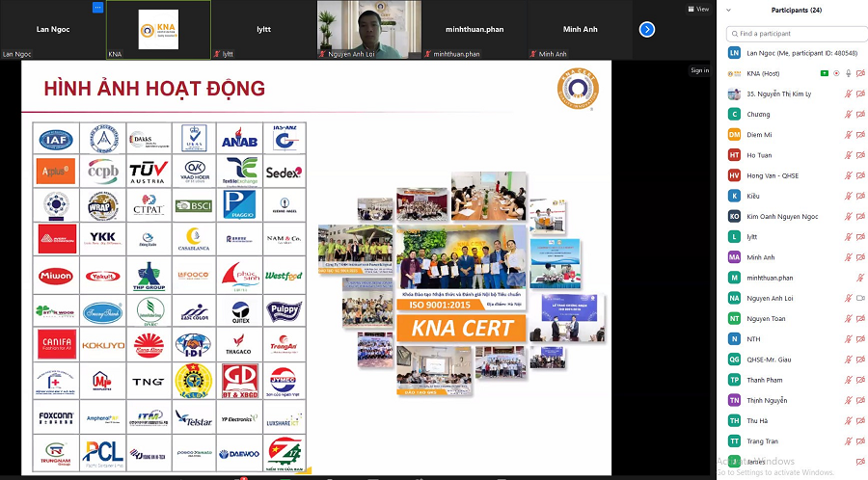Click the 'Kiều' participant name
Screen dimensions: 868x480
(753, 197)
